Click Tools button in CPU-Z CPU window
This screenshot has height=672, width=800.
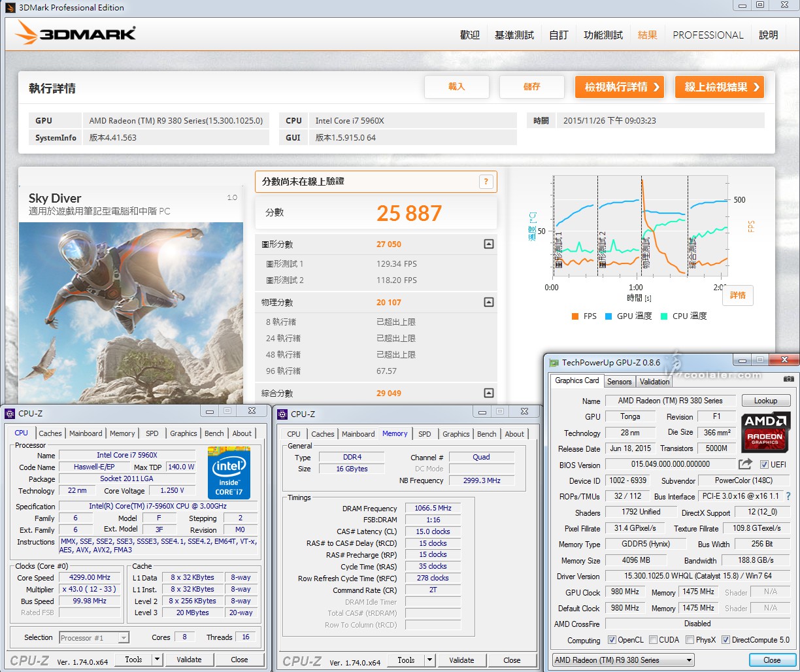(134, 660)
